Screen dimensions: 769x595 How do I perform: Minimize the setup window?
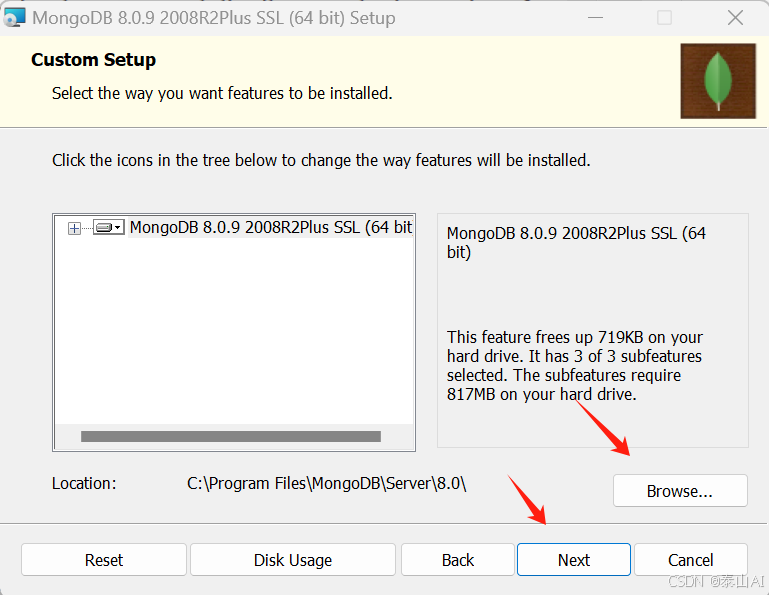tap(595, 18)
